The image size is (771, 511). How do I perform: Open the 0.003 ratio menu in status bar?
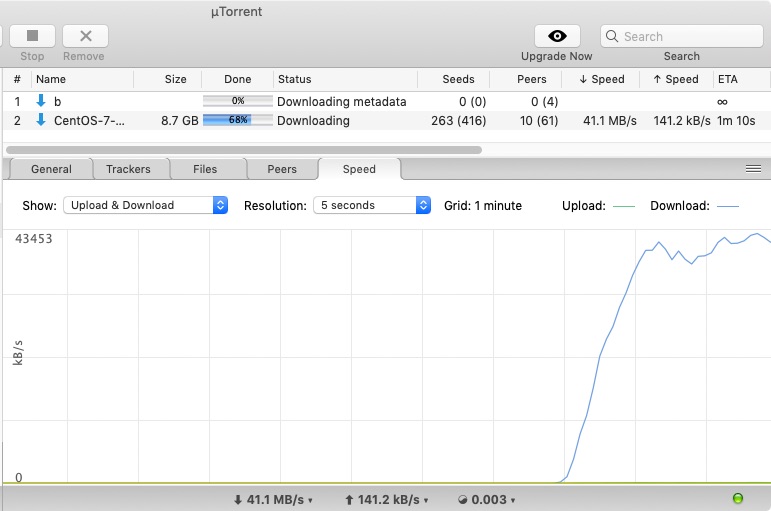(486, 500)
